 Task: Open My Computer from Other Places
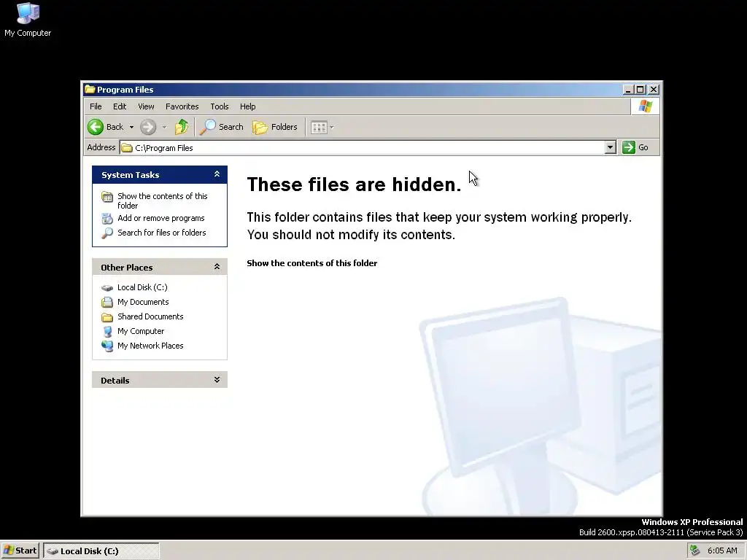(141, 331)
